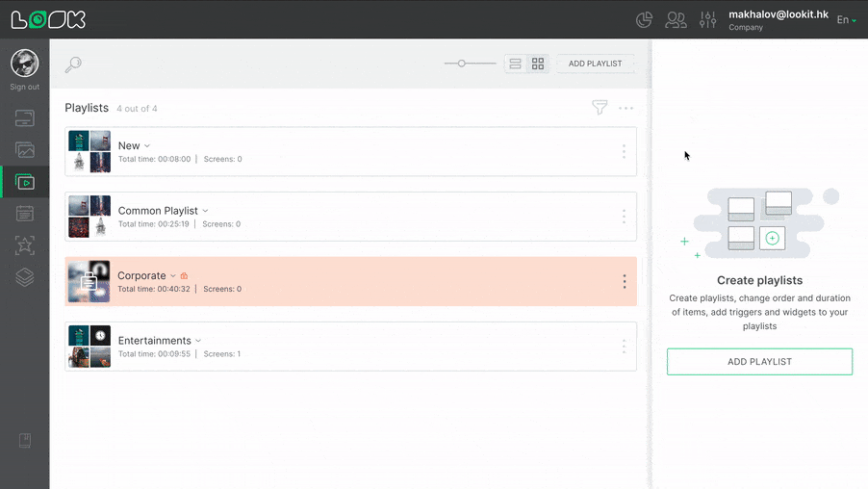
Task: Open the users management icon
Action: [x=677, y=19]
